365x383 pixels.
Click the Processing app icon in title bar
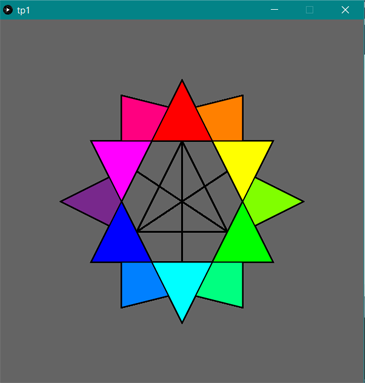point(8,10)
